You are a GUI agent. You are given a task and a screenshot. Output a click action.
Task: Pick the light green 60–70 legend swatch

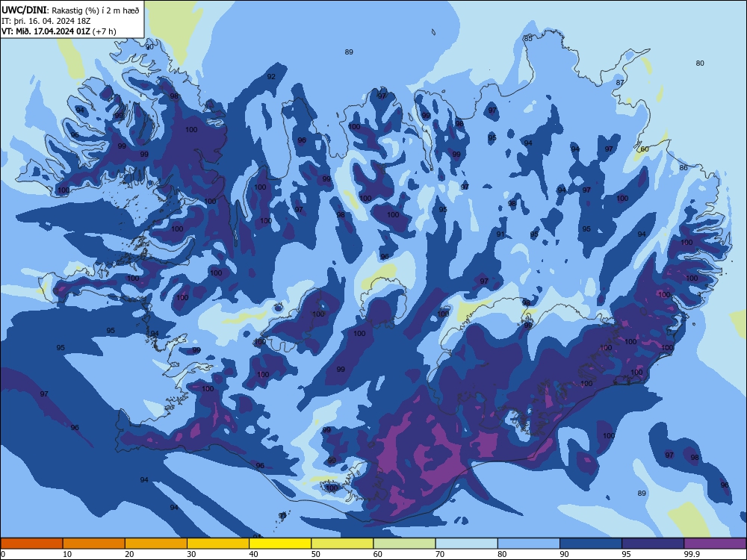404,544
